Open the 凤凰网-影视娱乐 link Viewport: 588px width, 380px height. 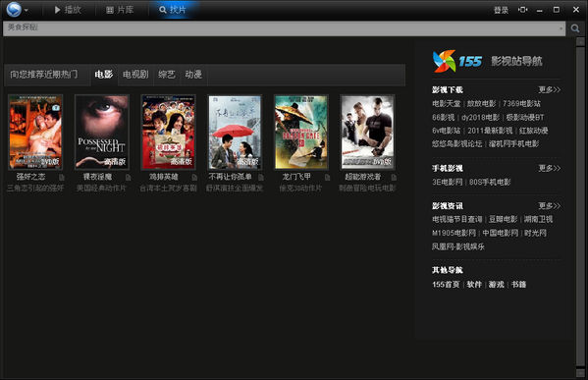pos(458,246)
